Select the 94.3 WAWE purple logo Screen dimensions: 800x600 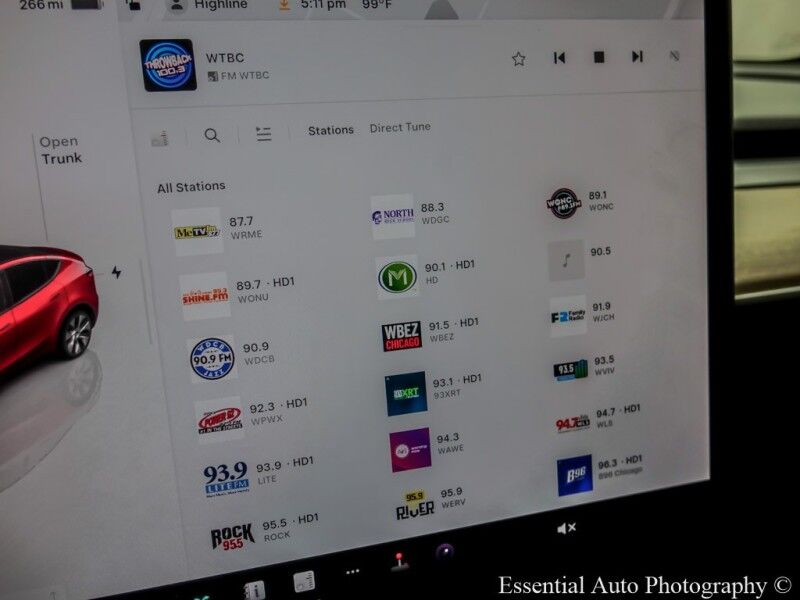[x=411, y=449]
